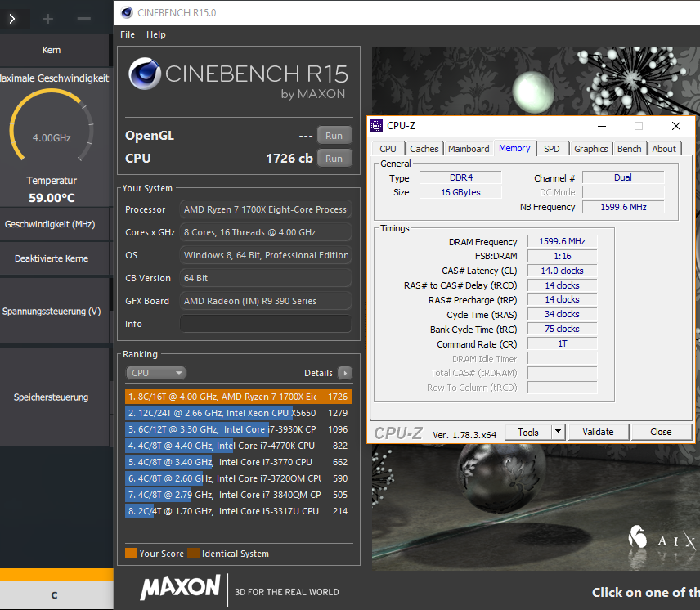Image resolution: width=700 pixels, height=610 pixels.
Task: Select the Memory tab in CPU-Z
Action: click(514, 148)
